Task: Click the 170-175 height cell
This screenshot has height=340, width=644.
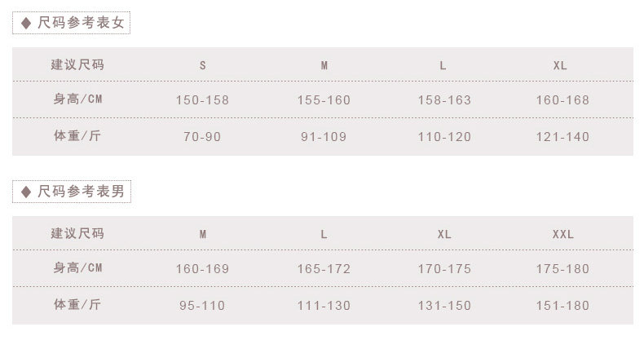Action: pos(443,269)
